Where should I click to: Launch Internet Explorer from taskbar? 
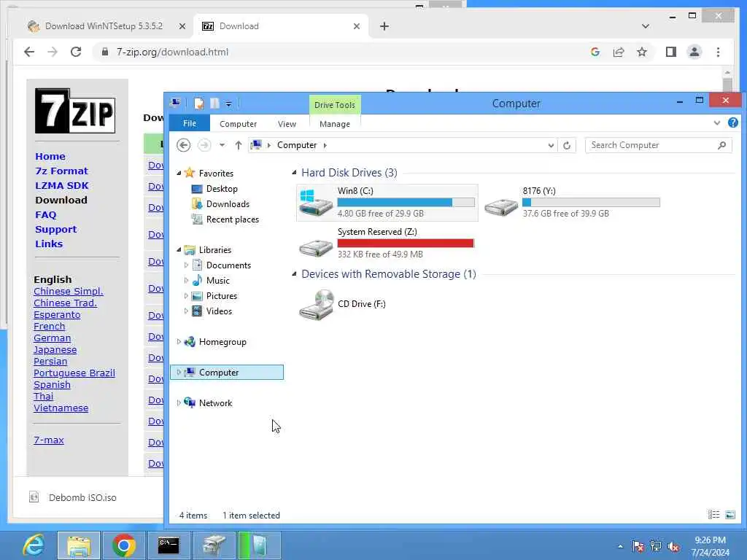pyautogui.click(x=34, y=545)
